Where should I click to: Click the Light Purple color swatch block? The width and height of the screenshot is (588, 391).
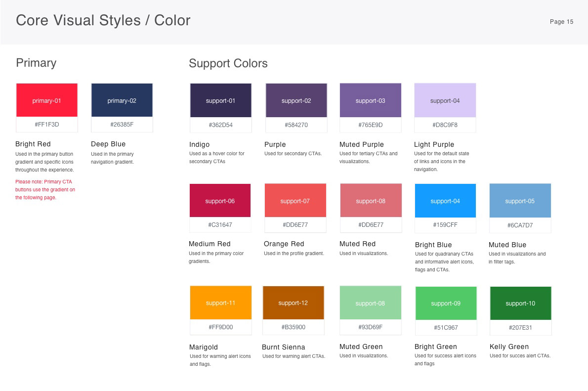coord(445,100)
